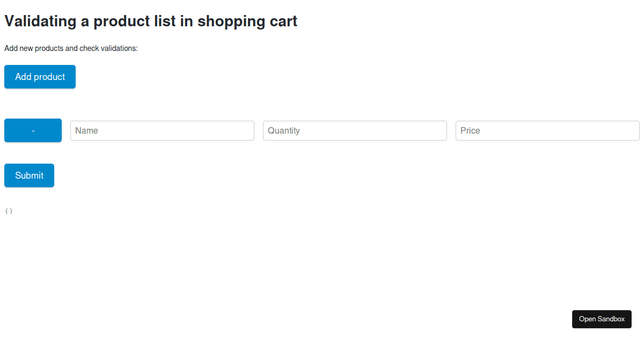Click the black Open Sandbox badge
The image size is (644, 338).
tap(602, 319)
